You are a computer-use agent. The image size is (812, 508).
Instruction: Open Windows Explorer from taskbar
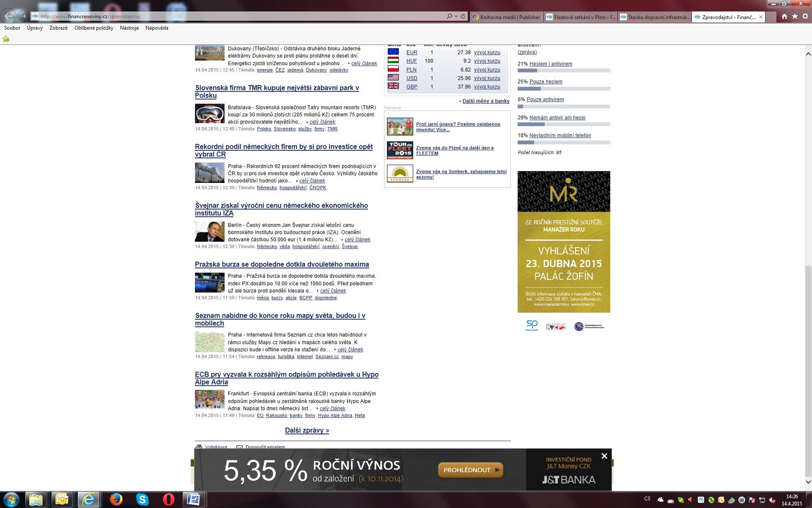(x=36, y=500)
